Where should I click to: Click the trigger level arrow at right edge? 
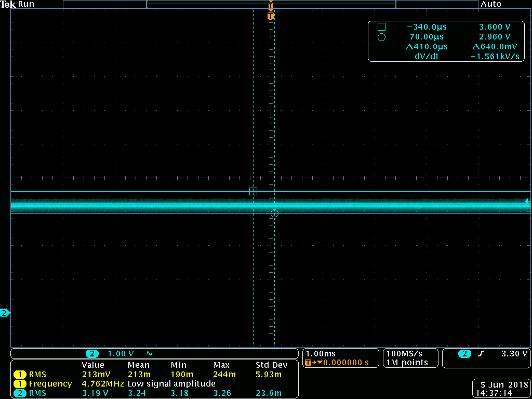click(527, 202)
